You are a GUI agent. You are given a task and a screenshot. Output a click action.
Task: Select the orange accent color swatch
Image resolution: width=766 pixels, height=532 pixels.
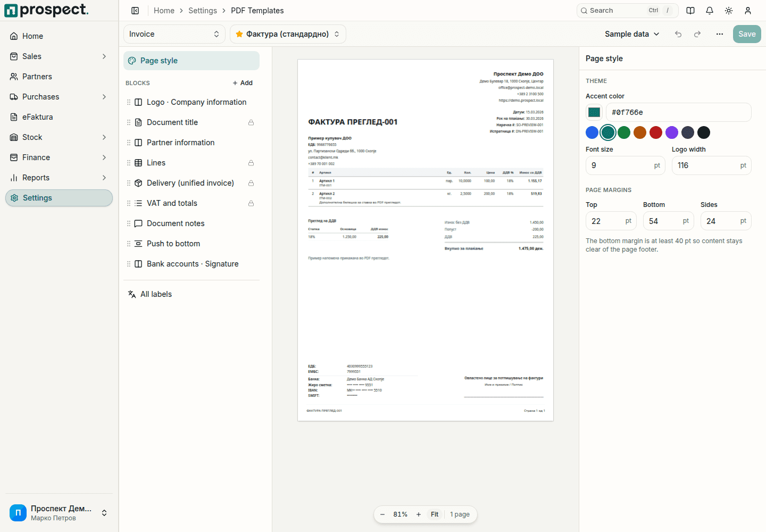640,132
